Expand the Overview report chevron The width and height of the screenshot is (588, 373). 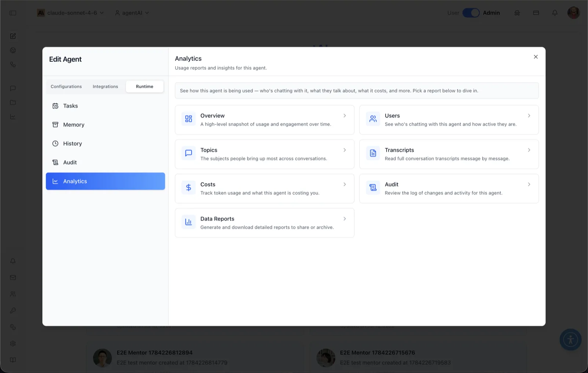pos(345,116)
